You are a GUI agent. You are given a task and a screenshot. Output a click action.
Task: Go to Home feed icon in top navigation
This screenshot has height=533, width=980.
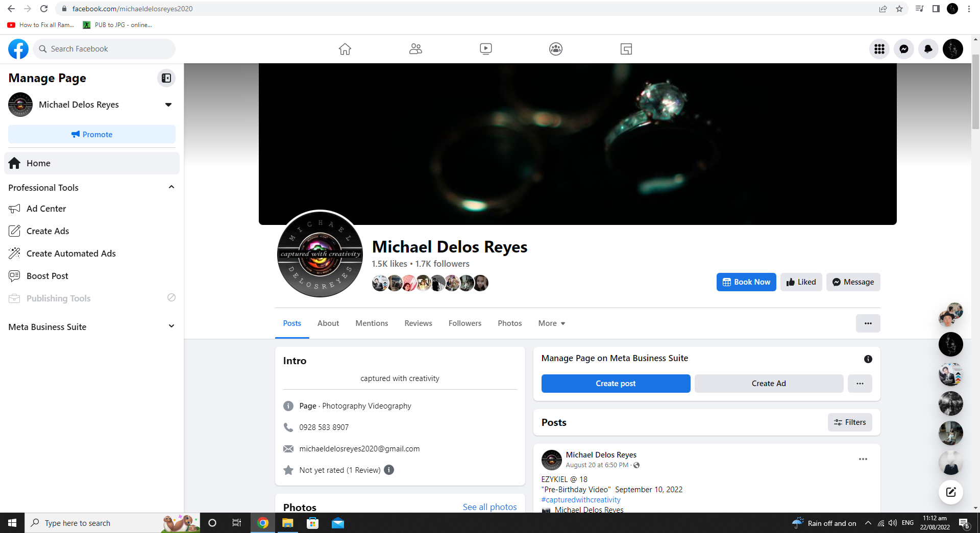345,49
